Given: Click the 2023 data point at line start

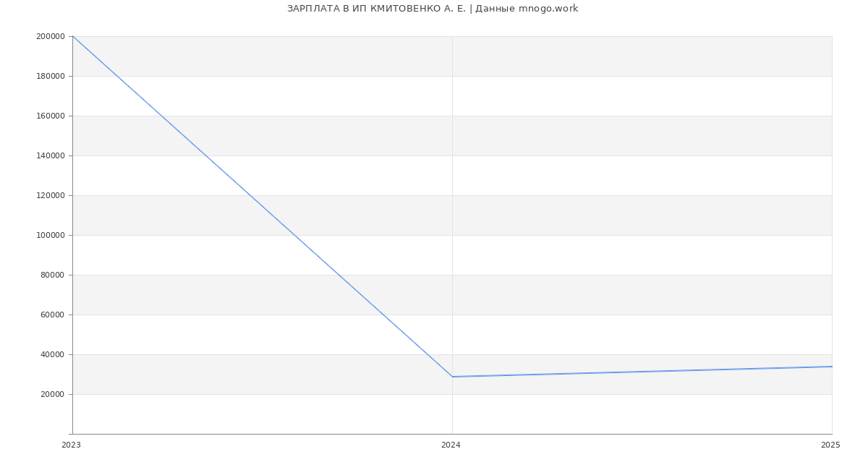Looking at the screenshot, I should click(x=73, y=36).
